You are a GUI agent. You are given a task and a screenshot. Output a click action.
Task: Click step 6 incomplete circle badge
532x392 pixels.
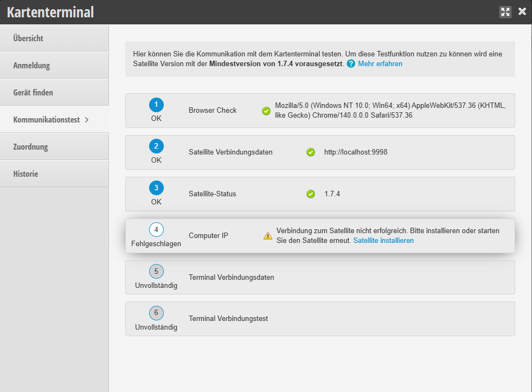(156, 313)
